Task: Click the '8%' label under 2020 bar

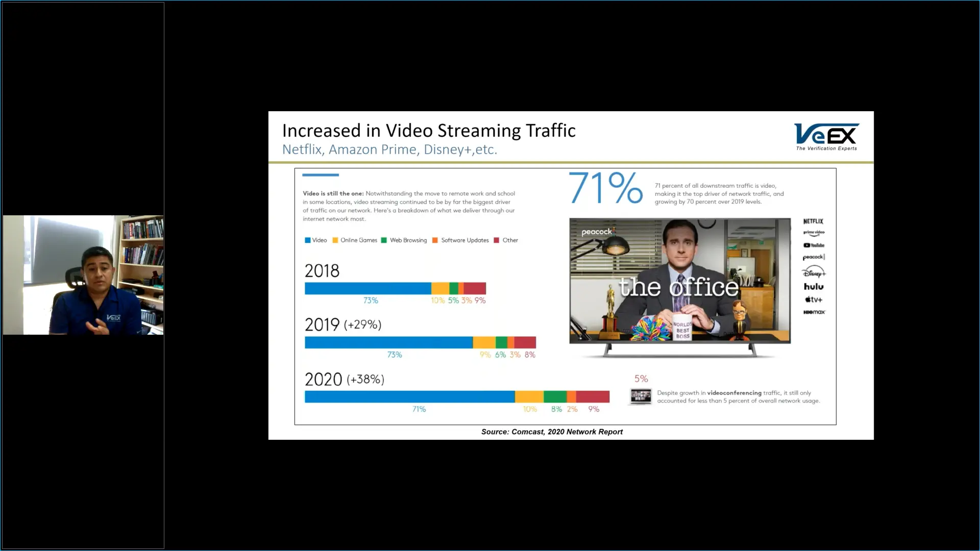Action: click(x=556, y=409)
